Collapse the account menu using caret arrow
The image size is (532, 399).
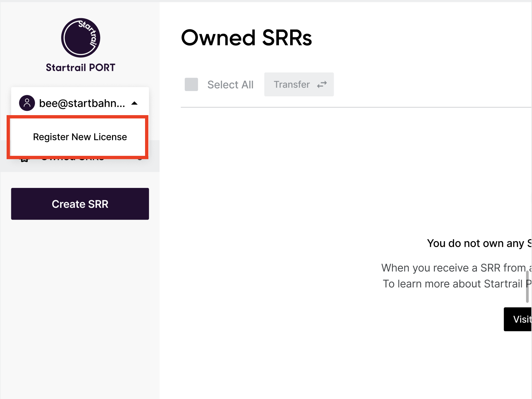pyautogui.click(x=134, y=103)
